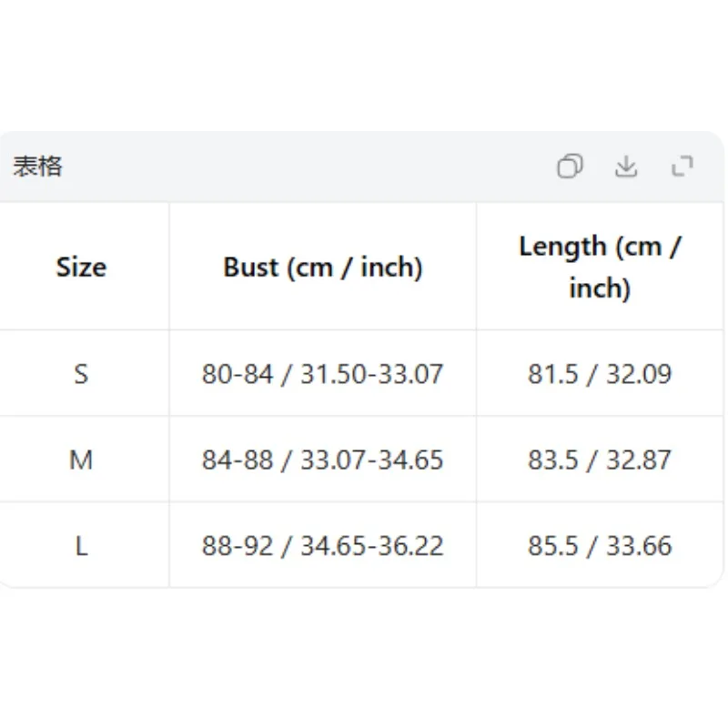Viewport: 728px width, 728px height.
Task: Click bust value 80-84 / 31.50-33.07
Action: pos(323,374)
